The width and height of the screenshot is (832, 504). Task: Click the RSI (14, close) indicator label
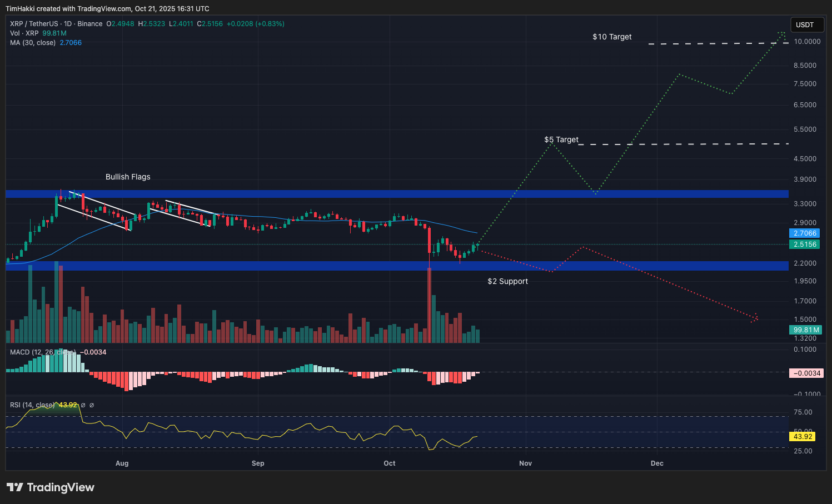(31, 405)
